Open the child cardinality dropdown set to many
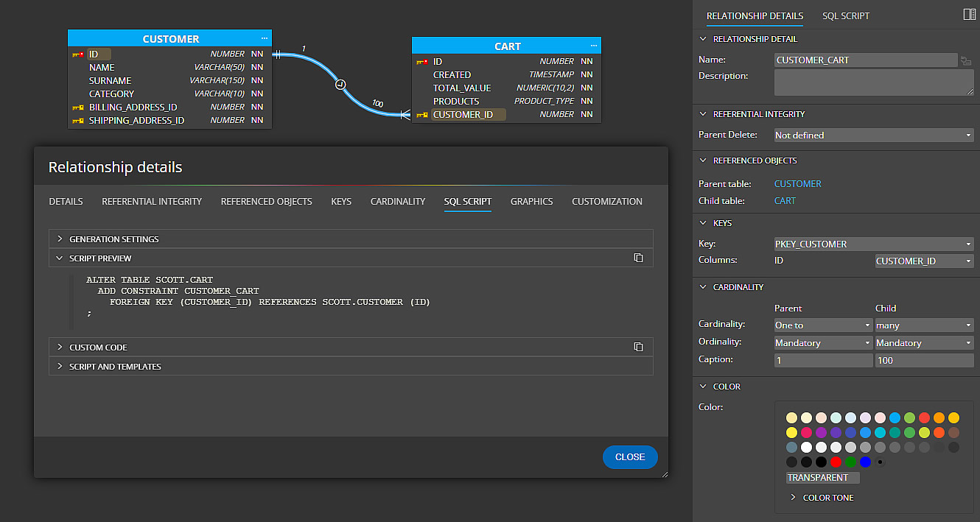Screen dimensions: 980x522 pos(923,325)
